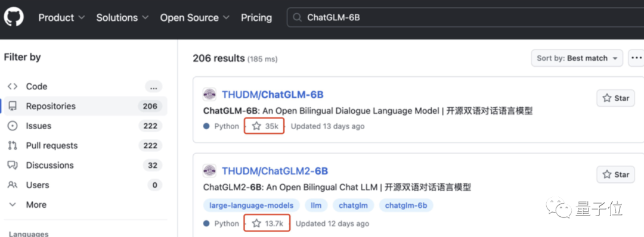Click the THUDM avatar beside ChatGLM-6B

[209, 95]
